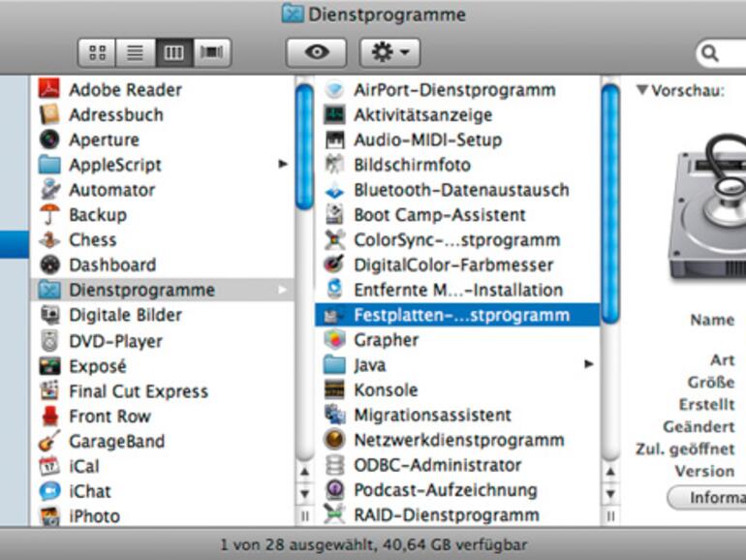746x560 pixels.
Task: Switch to column view mode
Action: tap(174, 52)
